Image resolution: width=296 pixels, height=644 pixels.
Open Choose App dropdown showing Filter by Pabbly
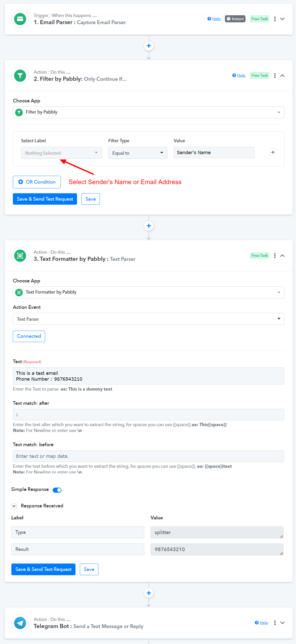[x=149, y=112]
